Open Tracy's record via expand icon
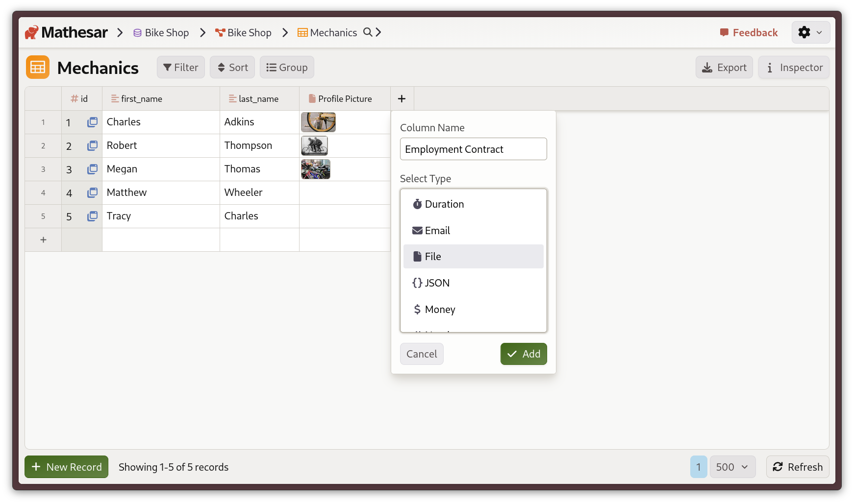854x504 pixels. 92,216
